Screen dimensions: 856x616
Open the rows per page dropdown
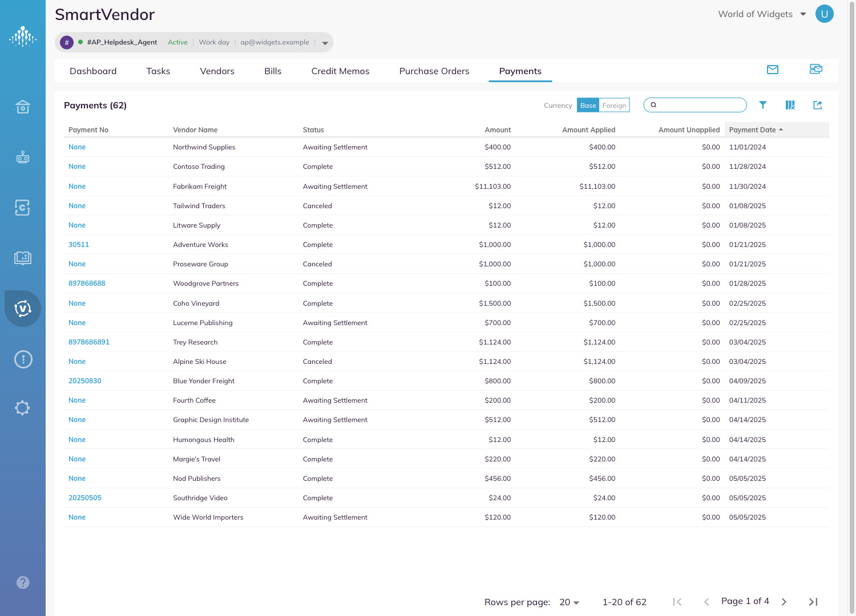[x=570, y=602]
